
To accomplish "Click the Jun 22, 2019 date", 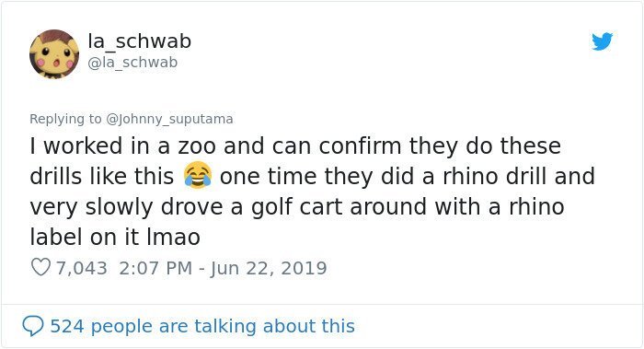I will (269, 268).
